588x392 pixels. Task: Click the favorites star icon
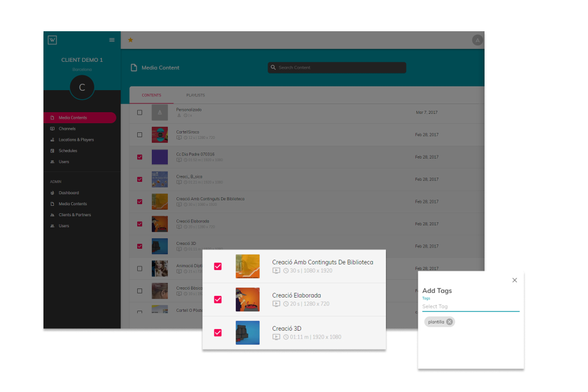(130, 40)
